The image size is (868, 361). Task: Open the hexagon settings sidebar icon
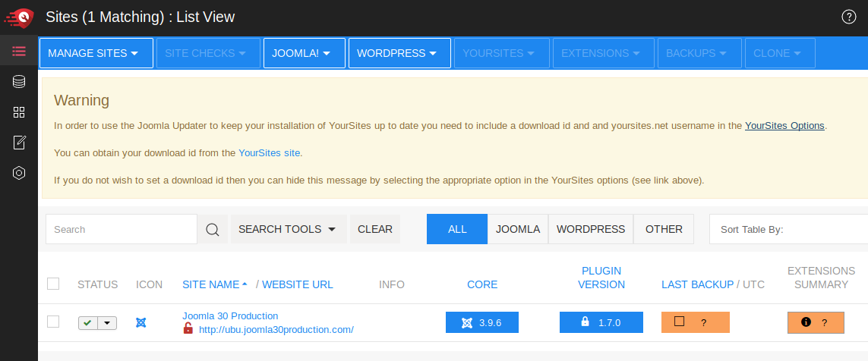[x=19, y=173]
